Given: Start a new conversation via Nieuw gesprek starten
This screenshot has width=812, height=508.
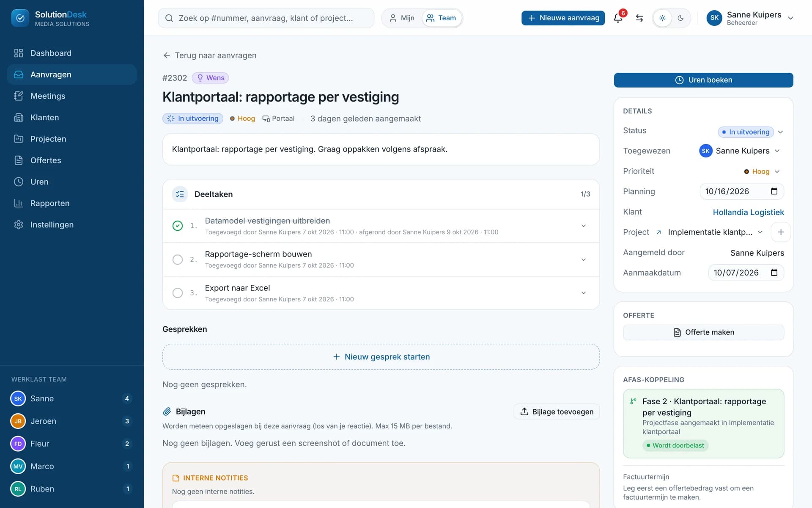Looking at the screenshot, I should point(381,357).
